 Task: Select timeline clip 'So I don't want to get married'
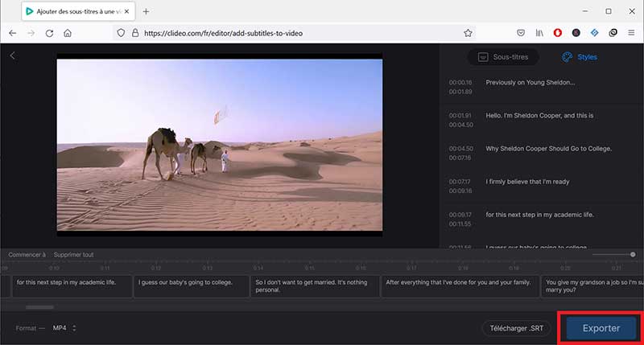click(315, 286)
